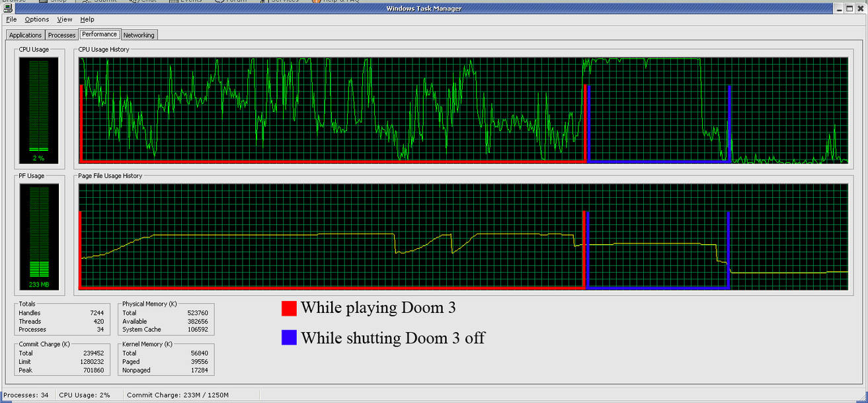Click the Kernel Memory (K) group label
Screen dimensions: 868x403
[147, 344]
